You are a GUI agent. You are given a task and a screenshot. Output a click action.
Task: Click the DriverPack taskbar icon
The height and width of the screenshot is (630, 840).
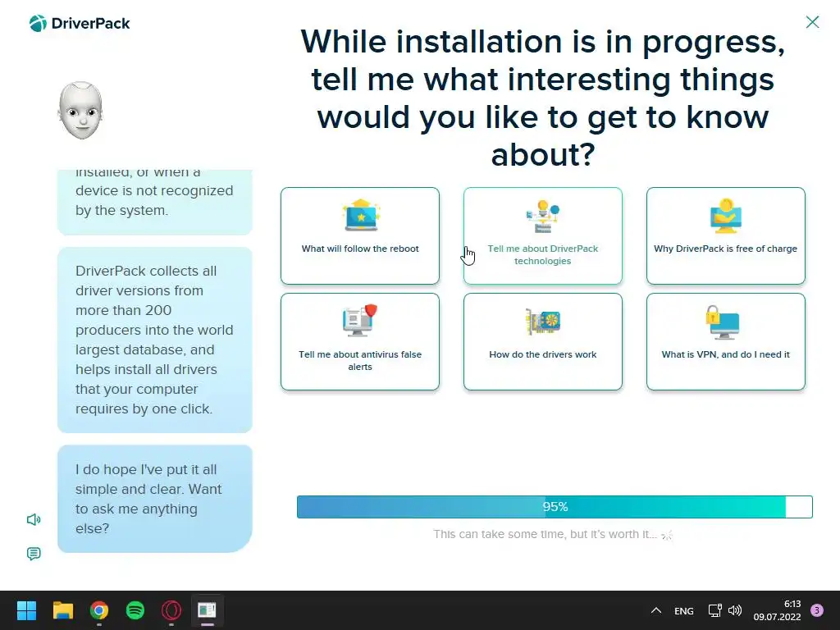(x=207, y=610)
